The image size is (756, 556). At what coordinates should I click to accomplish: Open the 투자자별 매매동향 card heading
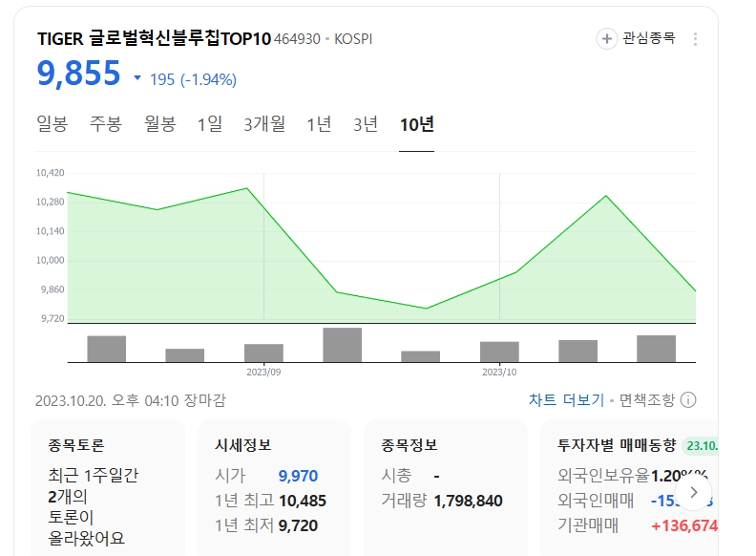617,444
